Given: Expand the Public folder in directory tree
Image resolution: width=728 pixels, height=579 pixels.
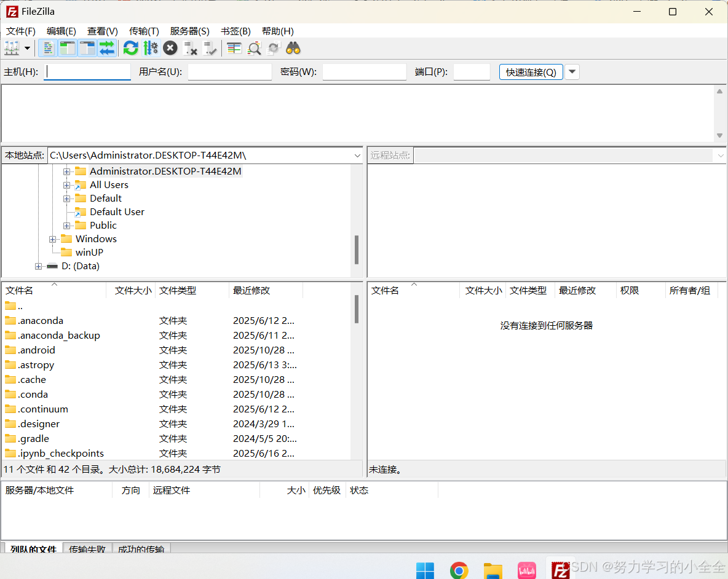Looking at the screenshot, I should click(66, 225).
